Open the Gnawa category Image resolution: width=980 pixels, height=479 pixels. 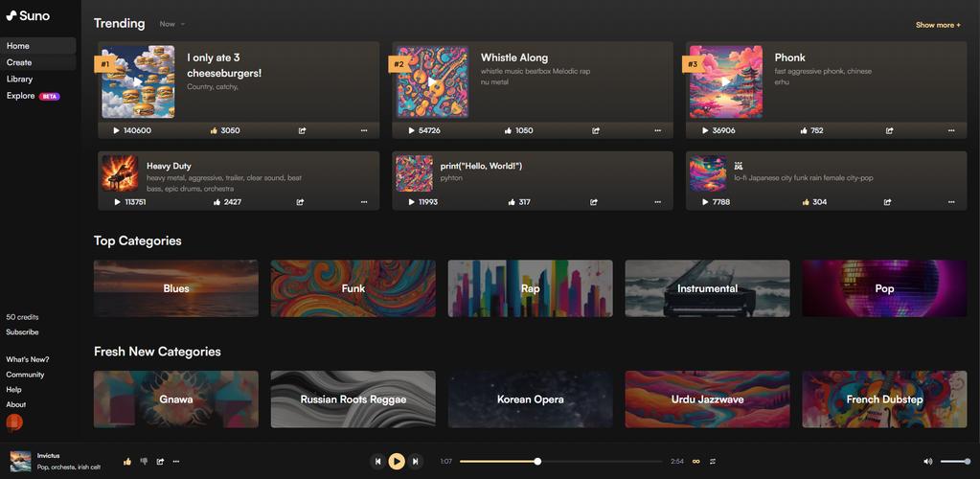point(175,399)
